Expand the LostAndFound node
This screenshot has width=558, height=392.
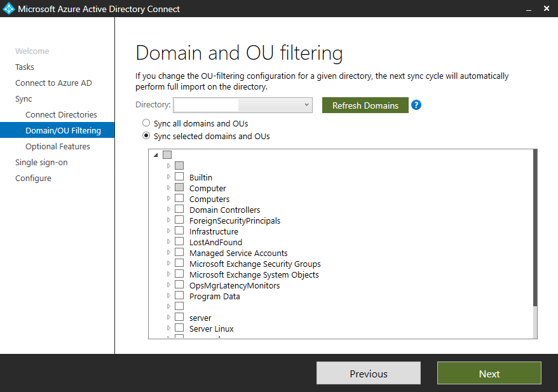pos(168,241)
